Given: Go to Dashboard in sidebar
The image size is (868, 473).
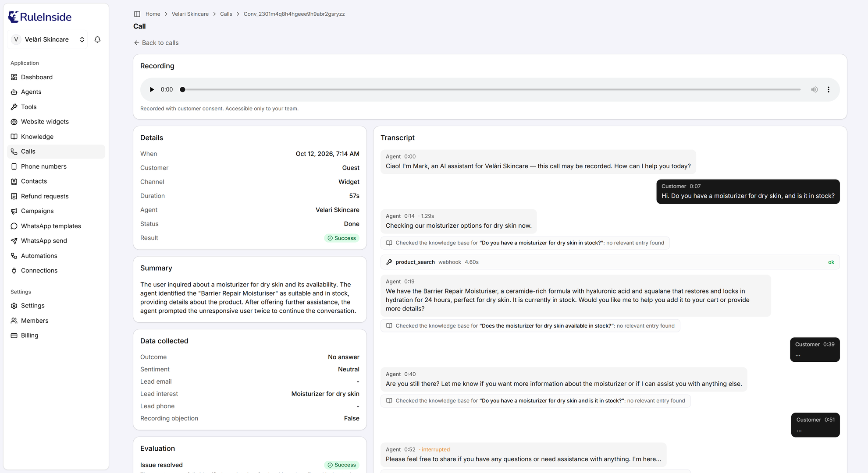Looking at the screenshot, I should [x=56, y=77].
